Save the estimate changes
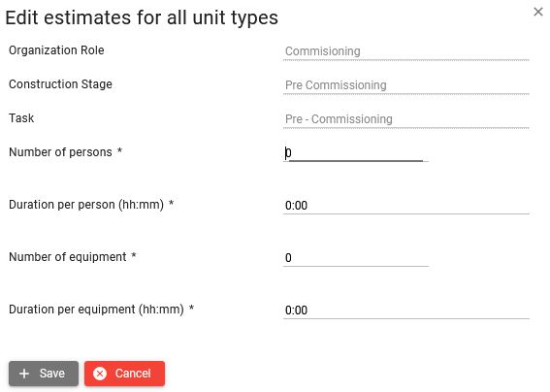Screen dimensions: 550x392 click(44, 374)
